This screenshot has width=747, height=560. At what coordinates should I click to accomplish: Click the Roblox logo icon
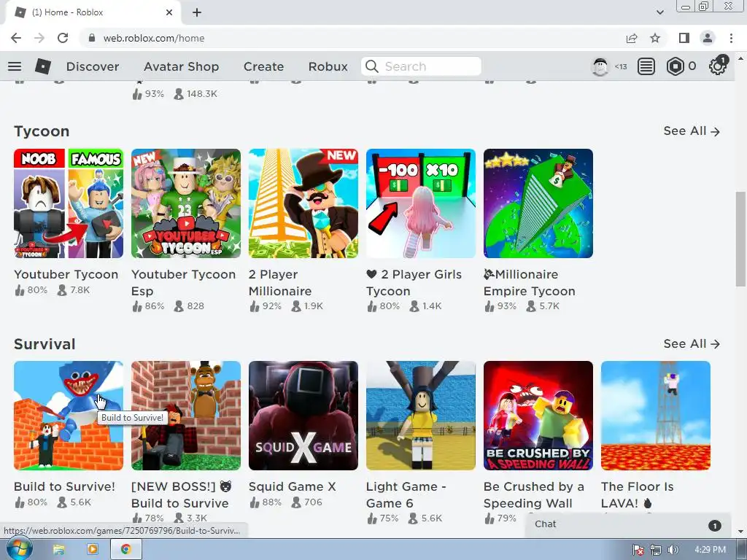pyautogui.click(x=43, y=66)
